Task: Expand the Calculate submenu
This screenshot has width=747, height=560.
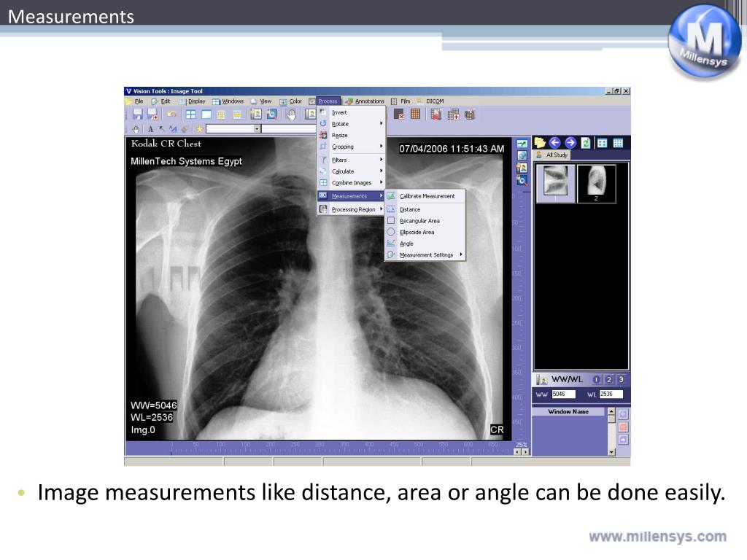Action: (x=352, y=171)
